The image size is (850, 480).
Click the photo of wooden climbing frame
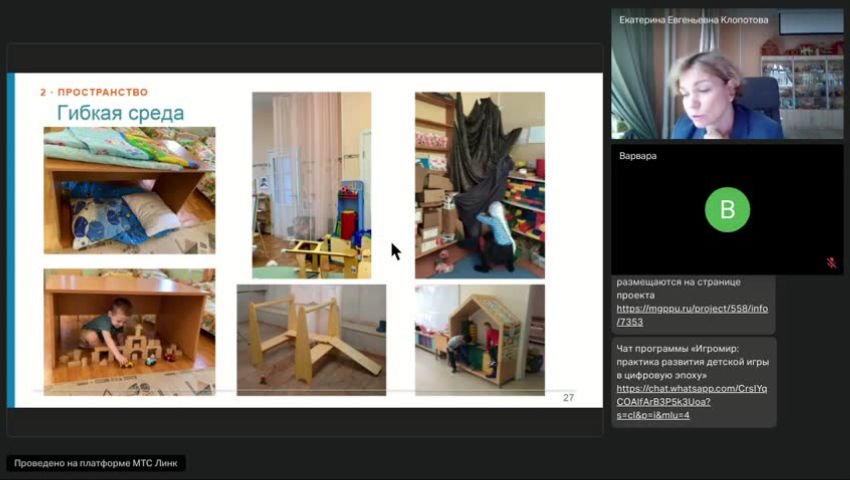(x=312, y=340)
